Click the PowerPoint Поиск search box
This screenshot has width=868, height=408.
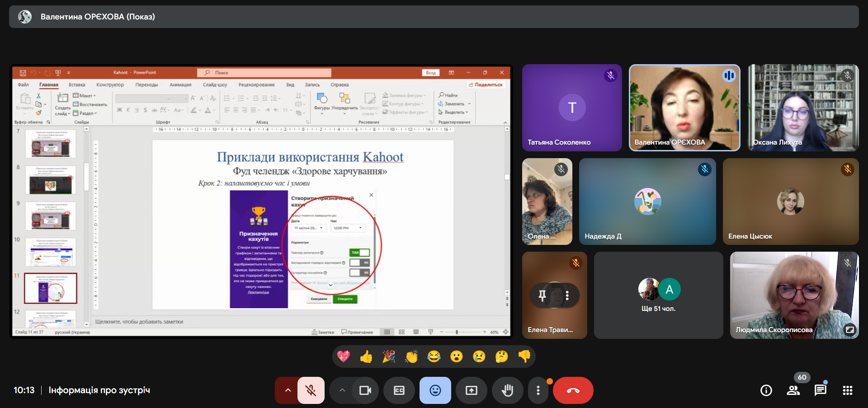point(264,73)
